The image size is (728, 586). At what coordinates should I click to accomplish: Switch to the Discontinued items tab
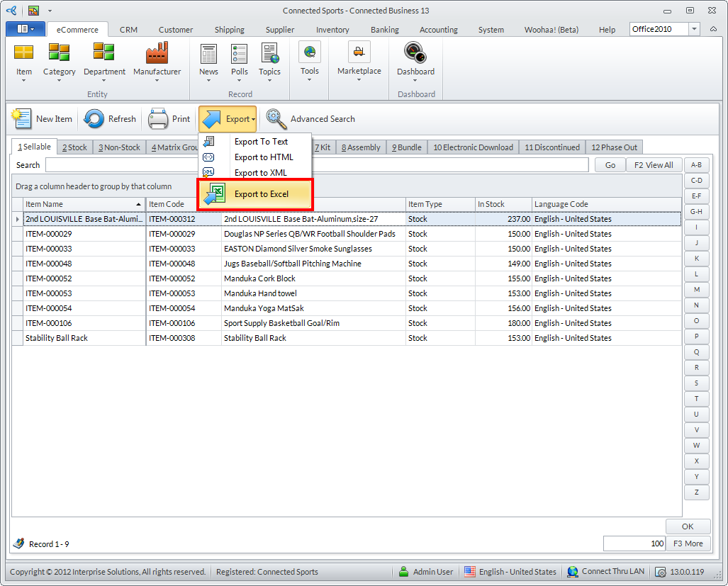(551, 147)
